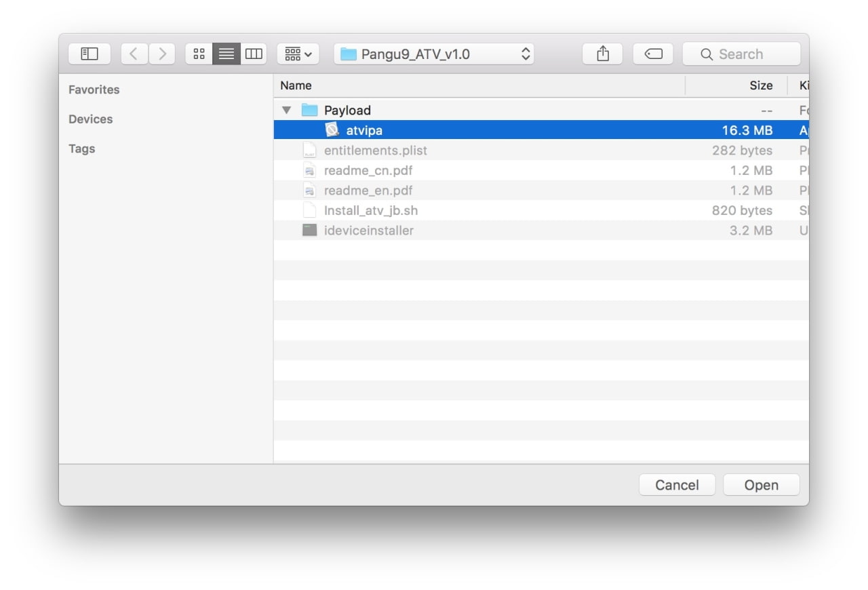The height and width of the screenshot is (590, 868).
Task: Click the Edit Tags button
Action: [x=653, y=54]
